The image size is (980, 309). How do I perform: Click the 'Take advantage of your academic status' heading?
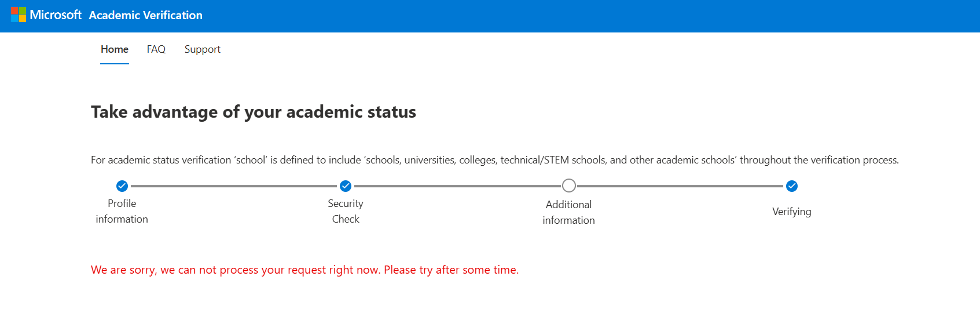click(254, 112)
